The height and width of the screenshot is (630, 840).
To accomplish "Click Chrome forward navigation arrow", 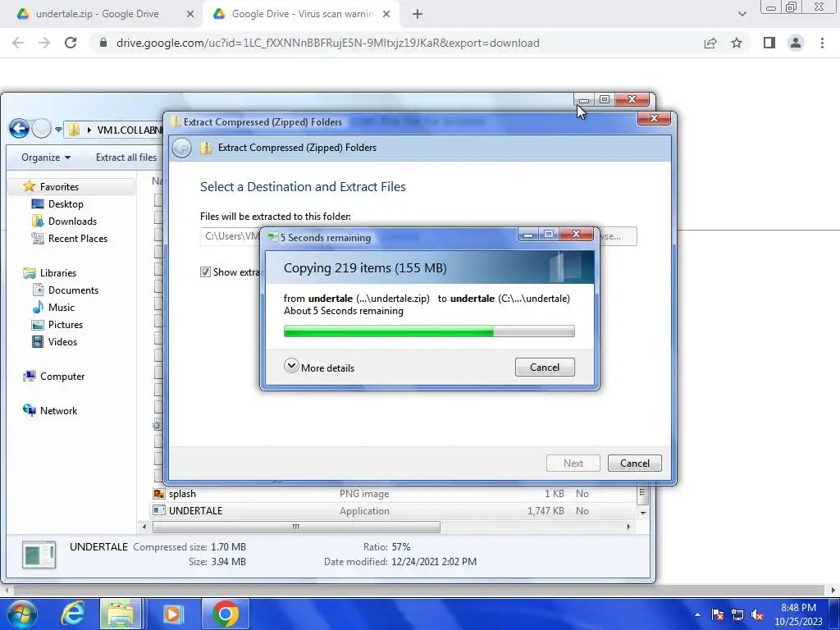I will pos(44,43).
